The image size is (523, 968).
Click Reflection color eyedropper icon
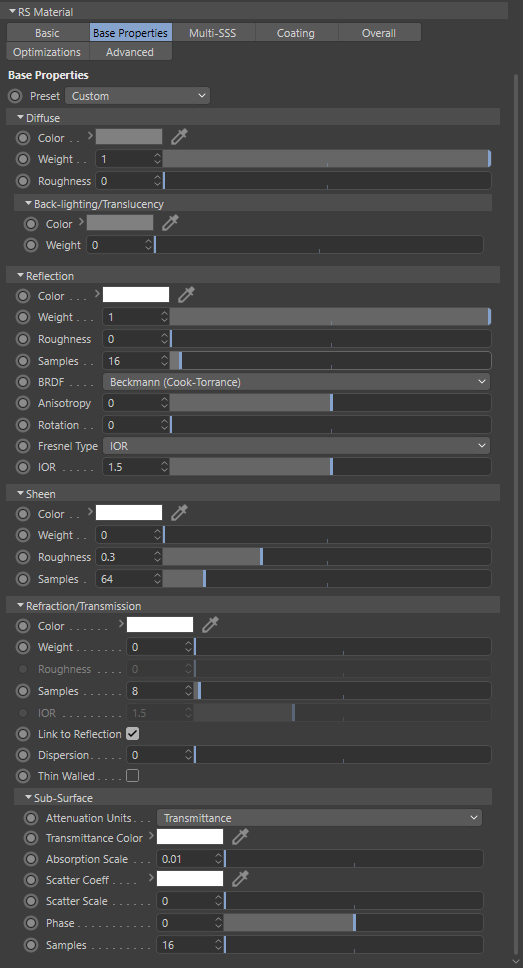click(186, 295)
